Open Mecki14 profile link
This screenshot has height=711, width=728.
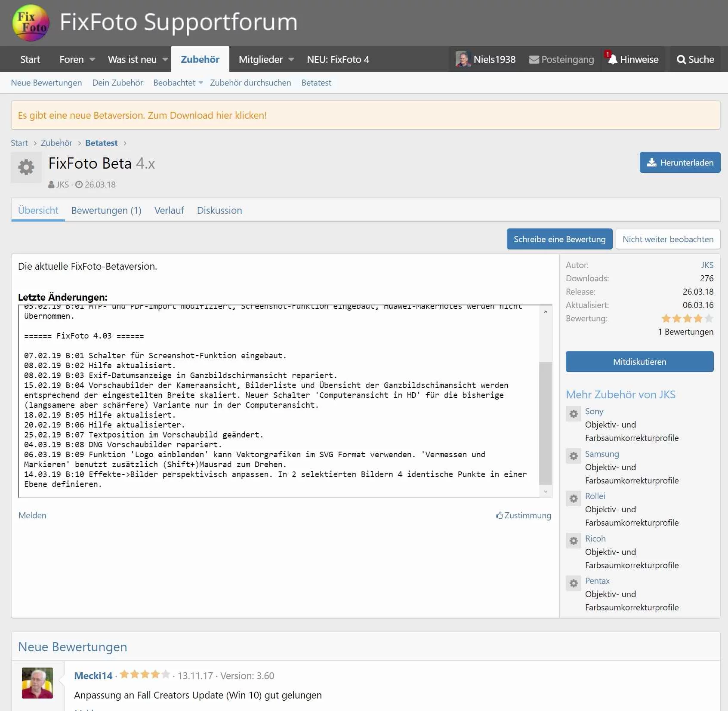[x=93, y=676]
